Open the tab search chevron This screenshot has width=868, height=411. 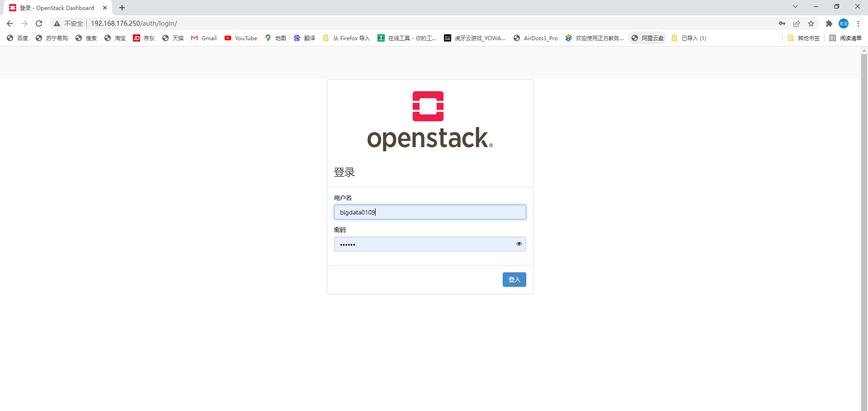pyautogui.click(x=795, y=7)
